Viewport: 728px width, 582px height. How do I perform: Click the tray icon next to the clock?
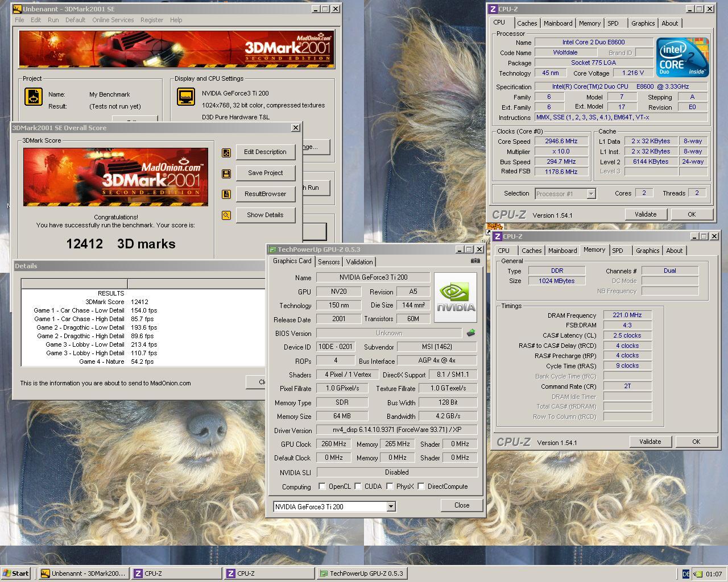click(x=699, y=574)
